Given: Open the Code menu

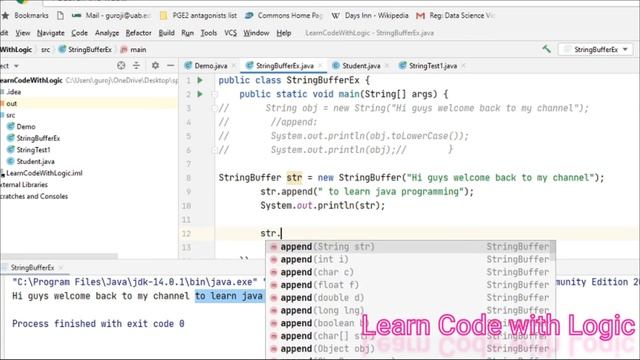Looking at the screenshot, I should point(79,33).
